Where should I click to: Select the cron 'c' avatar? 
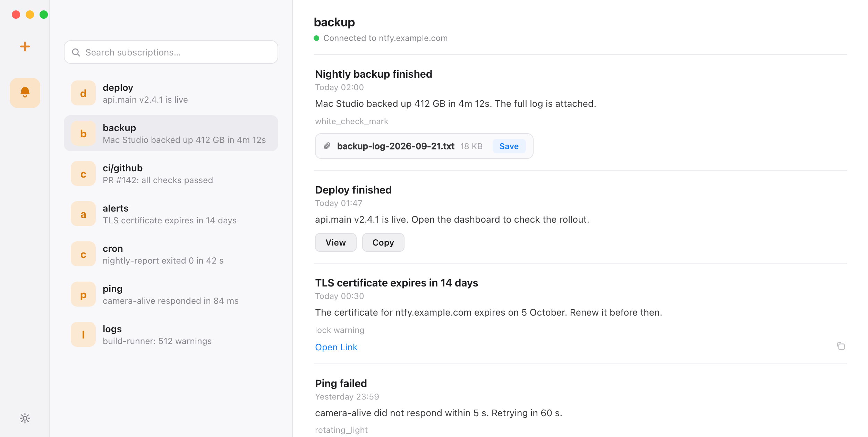point(83,254)
